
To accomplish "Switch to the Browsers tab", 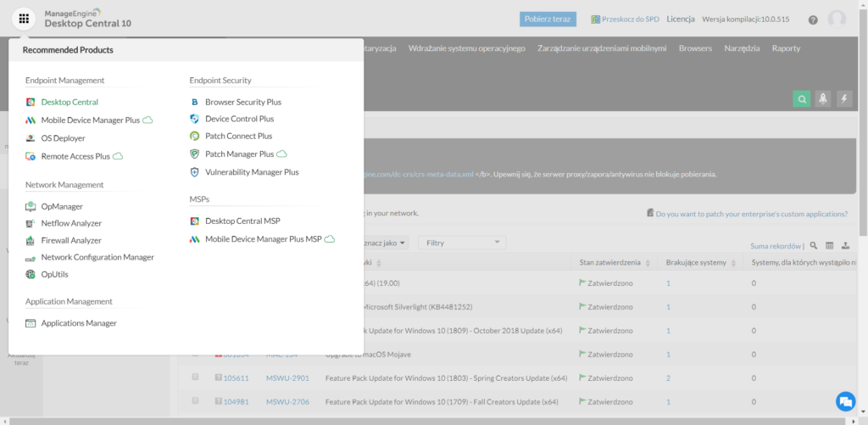I will (695, 48).
